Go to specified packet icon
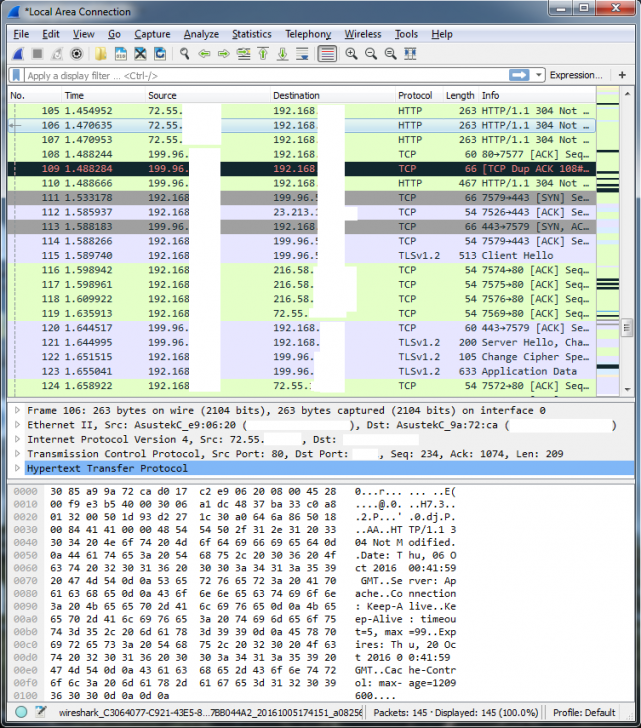This screenshot has height=728, width=641. pyautogui.click(x=243, y=54)
